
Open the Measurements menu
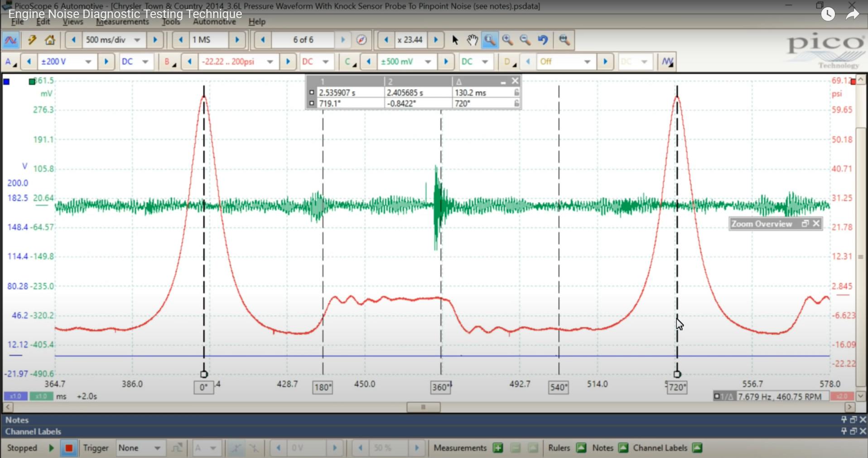122,21
